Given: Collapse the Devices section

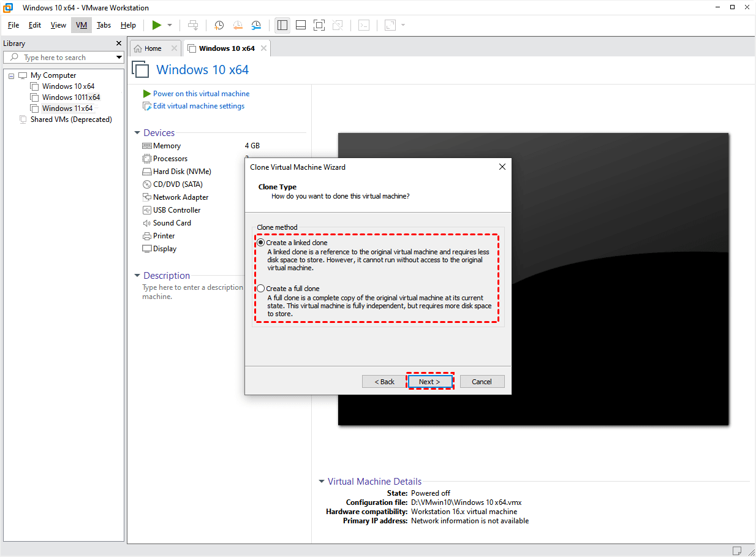Looking at the screenshot, I should click(137, 133).
